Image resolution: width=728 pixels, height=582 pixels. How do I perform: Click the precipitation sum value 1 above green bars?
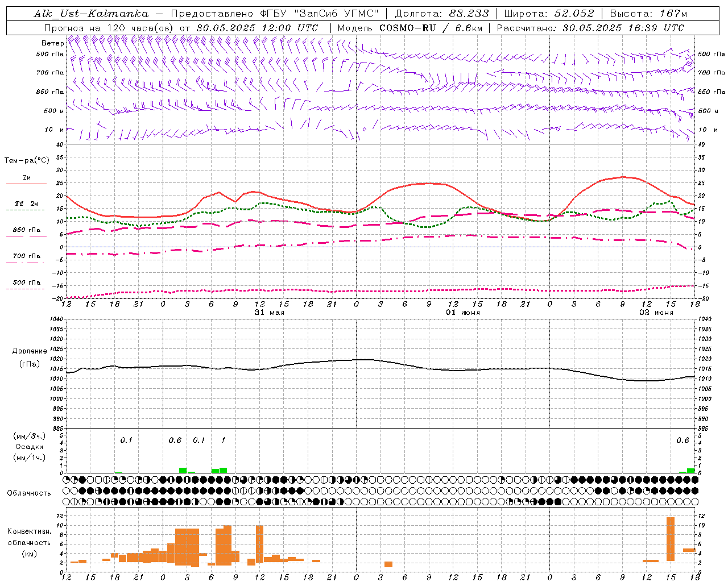(x=223, y=440)
